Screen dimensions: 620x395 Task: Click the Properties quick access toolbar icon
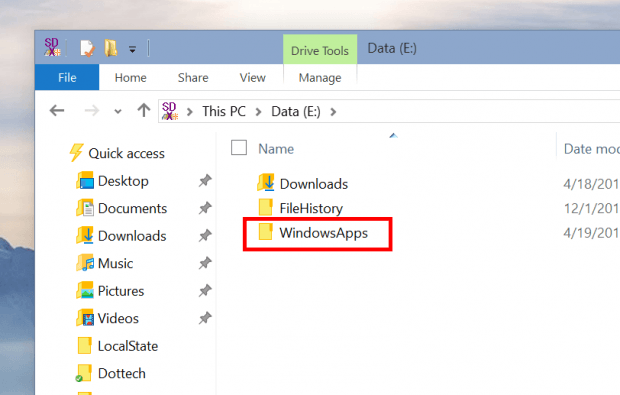click(x=87, y=48)
